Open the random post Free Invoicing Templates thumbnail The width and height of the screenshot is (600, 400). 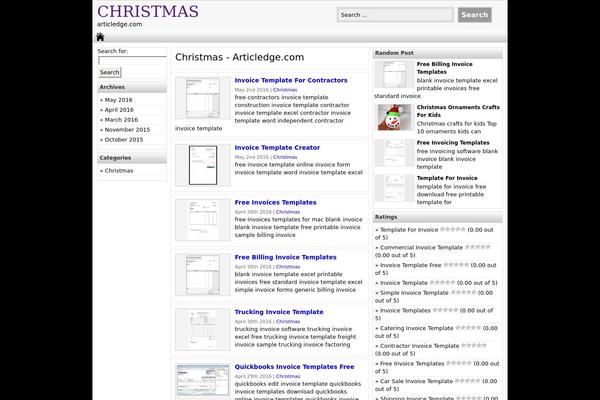pyautogui.click(x=394, y=153)
